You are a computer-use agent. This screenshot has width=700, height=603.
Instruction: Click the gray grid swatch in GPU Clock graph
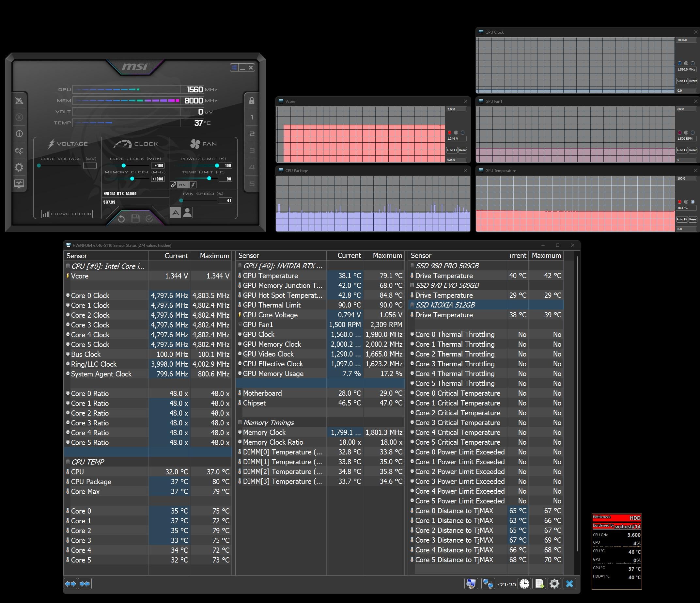pos(686,64)
